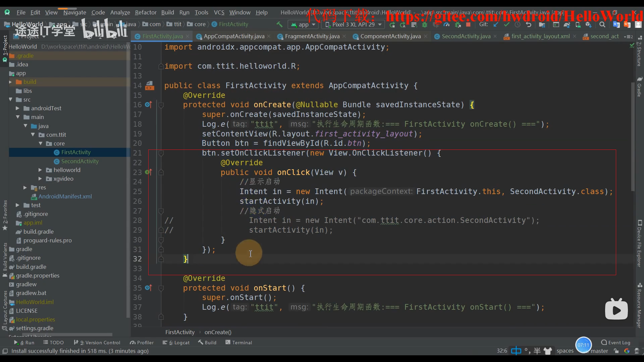Click override gutter icon on line 16

(148, 105)
